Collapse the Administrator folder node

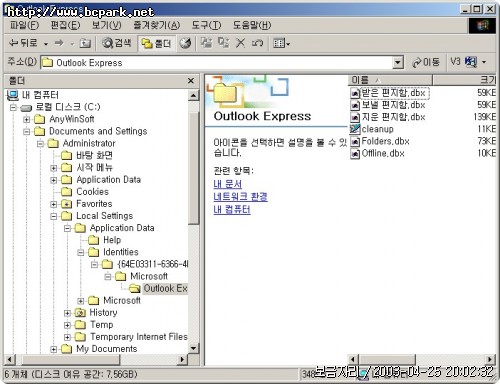pos(40,144)
